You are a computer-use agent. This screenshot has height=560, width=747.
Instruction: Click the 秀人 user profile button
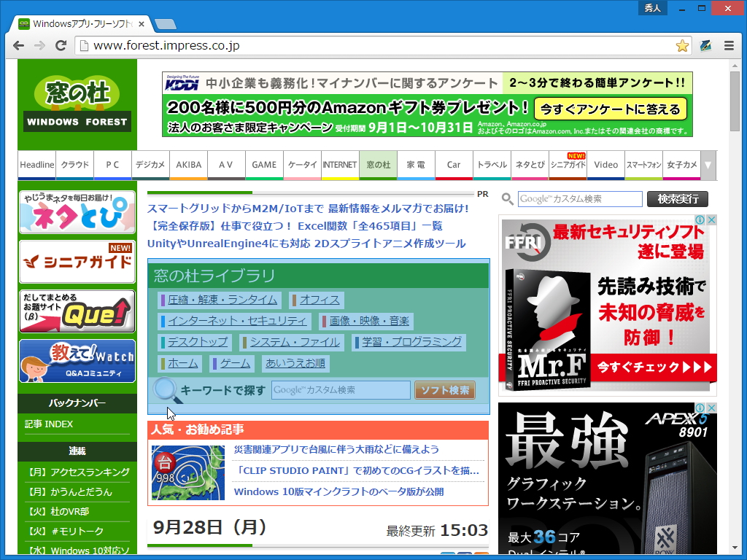(x=652, y=8)
